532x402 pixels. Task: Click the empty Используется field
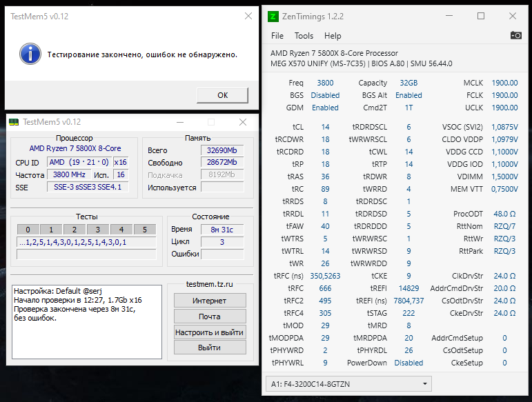click(222, 187)
